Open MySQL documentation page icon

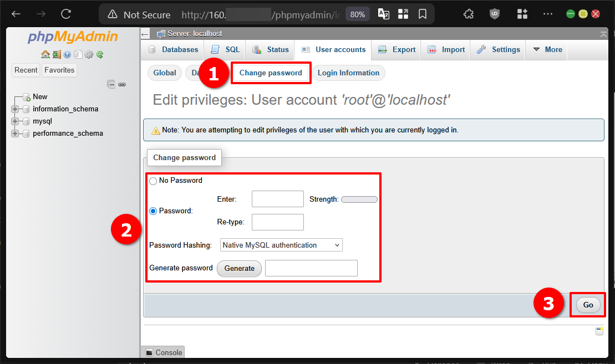coord(78,54)
